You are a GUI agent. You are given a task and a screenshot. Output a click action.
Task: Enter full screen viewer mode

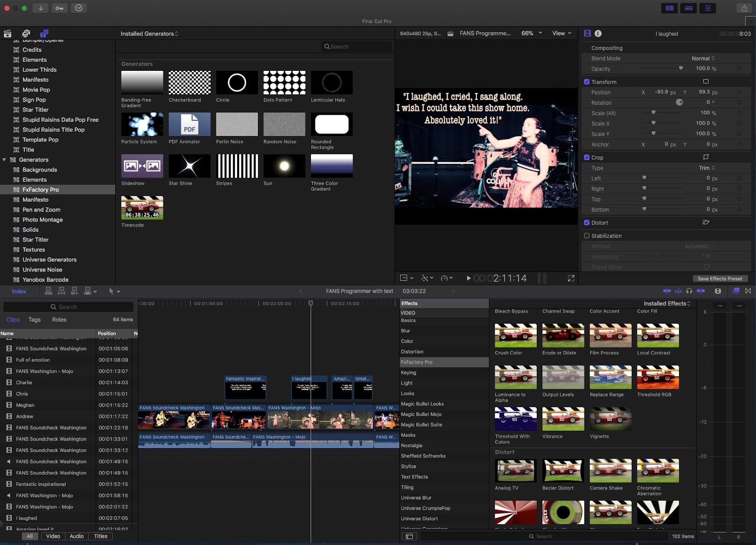point(571,278)
